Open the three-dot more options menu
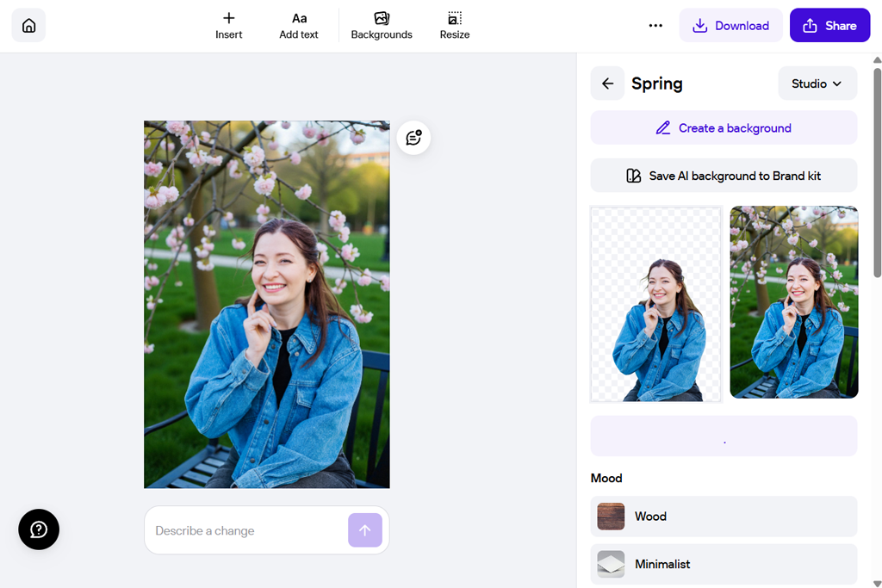The image size is (882, 588). [655, 25]
